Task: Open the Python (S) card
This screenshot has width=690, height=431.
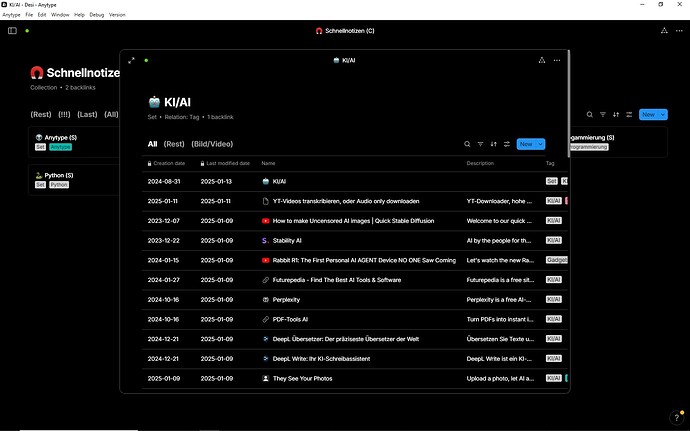Action: pos(74,180)
